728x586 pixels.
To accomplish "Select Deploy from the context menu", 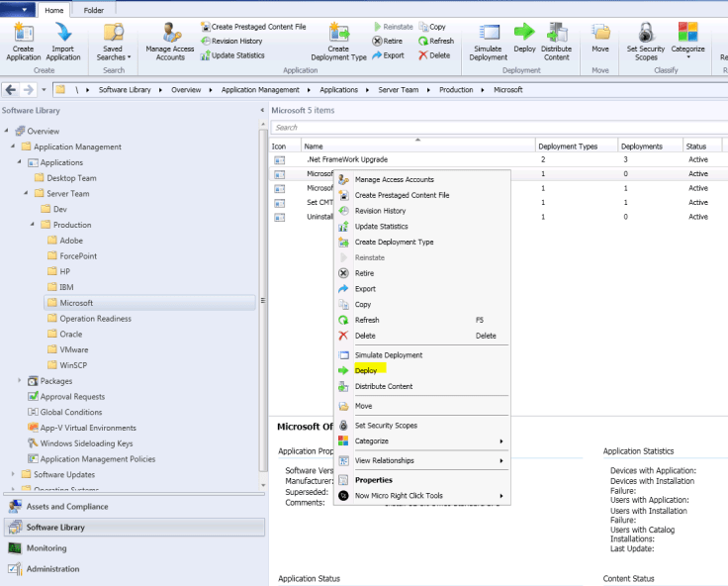I will click(x=366, y=370).
